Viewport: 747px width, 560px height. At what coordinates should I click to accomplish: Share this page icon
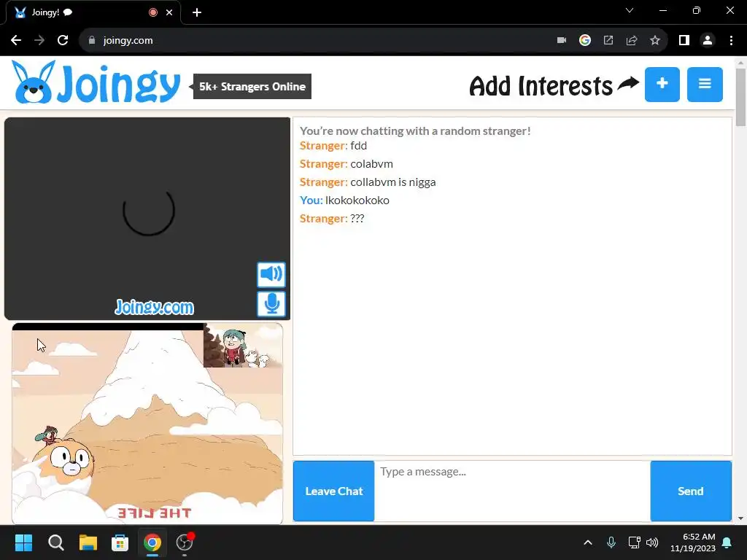(631, 41)
